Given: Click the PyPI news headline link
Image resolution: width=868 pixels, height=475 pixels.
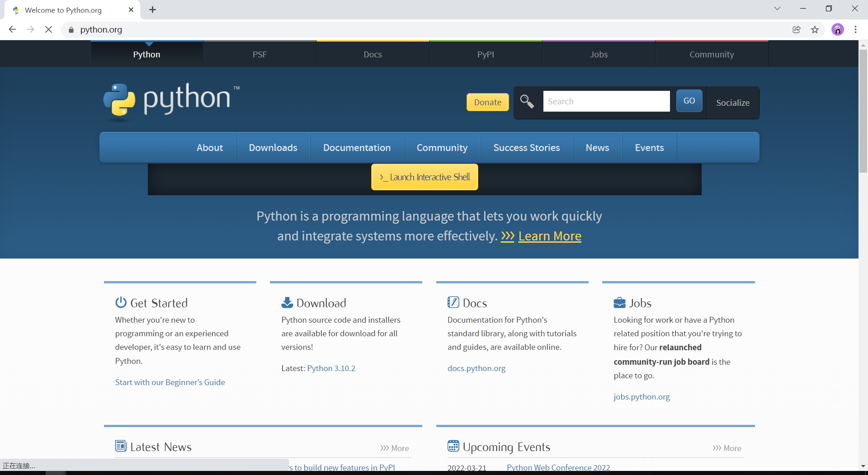Looking at the screenshot, I should (x=342, y=467).
